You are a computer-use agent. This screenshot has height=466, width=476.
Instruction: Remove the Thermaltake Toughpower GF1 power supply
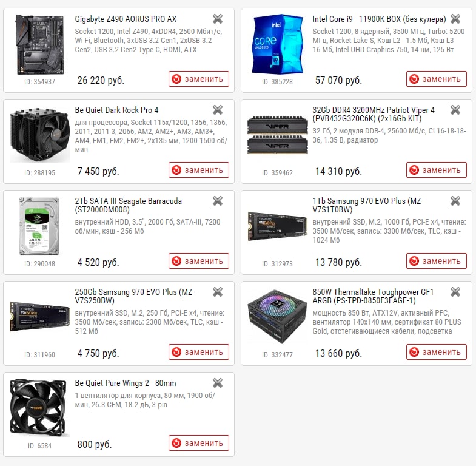[455, 292]
